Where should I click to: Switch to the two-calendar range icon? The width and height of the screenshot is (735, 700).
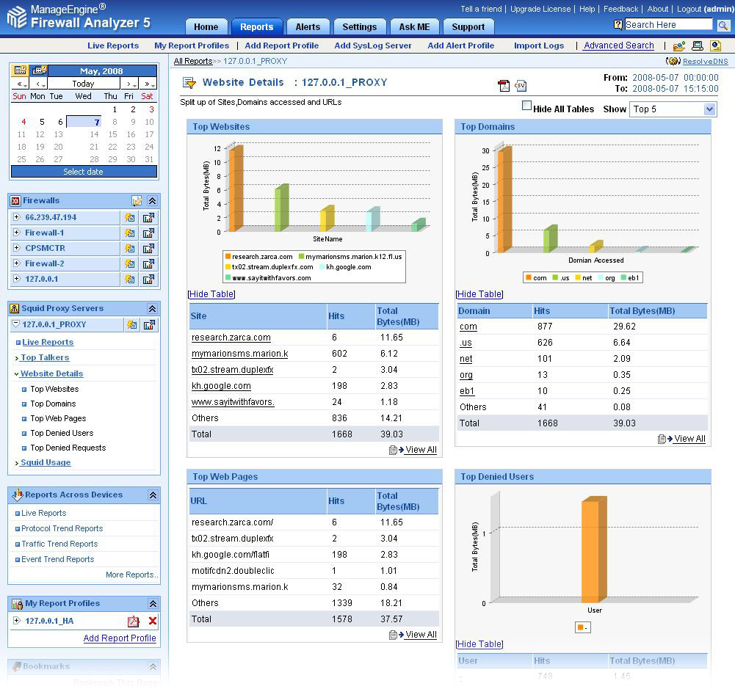pyautogui.click(x=38, y=70)
